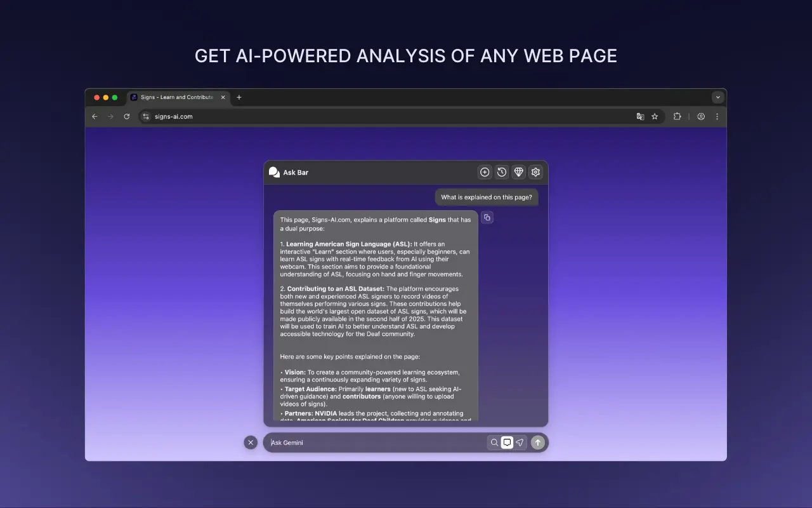Open the premium diamond icon
812x508 pixels.
click(x=519, y=172)
